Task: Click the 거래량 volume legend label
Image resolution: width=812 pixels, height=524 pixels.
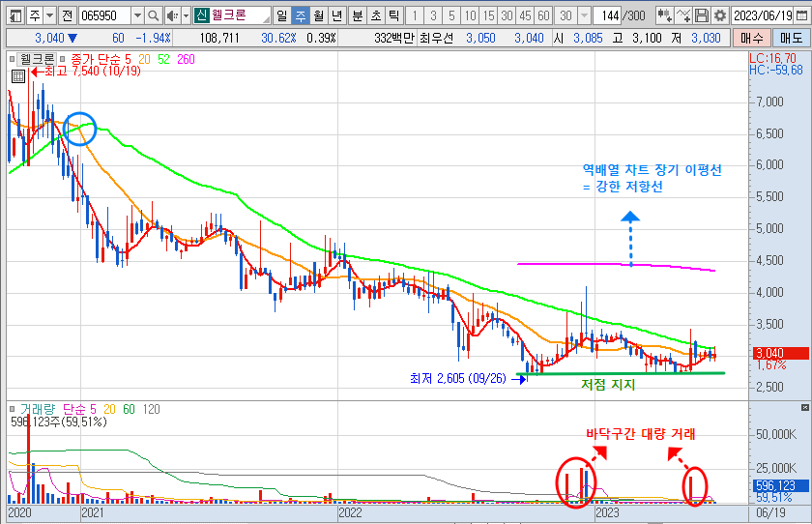Action: pos(38,409)
